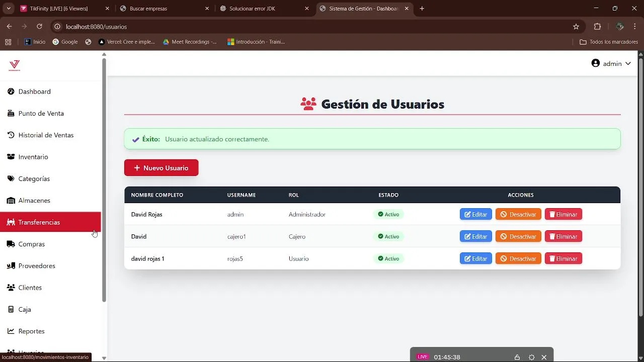Go to Historial de Ventas
644x362 pixels.
coord(50,135)
